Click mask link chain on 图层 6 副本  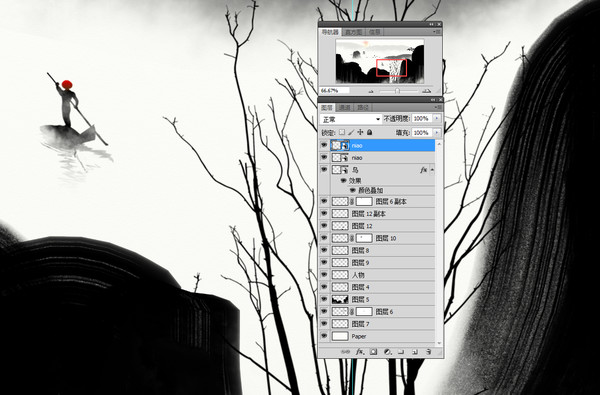pos(352,201)
